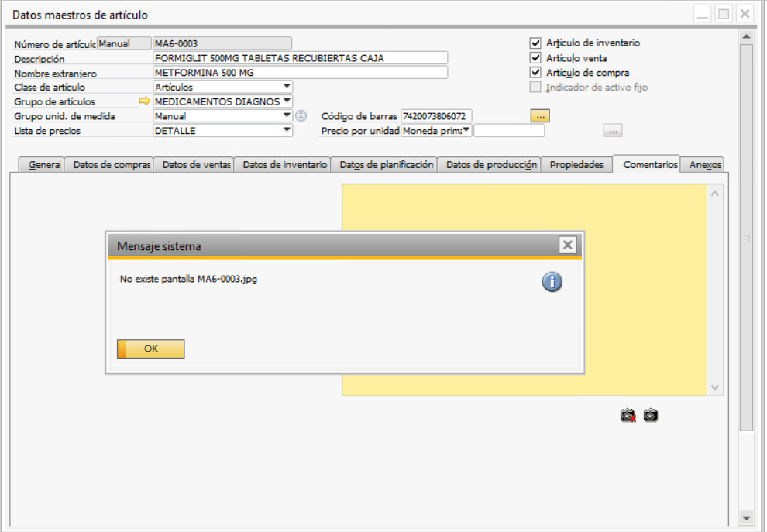Click the comments box scroll down arrow

click(714, 387)
